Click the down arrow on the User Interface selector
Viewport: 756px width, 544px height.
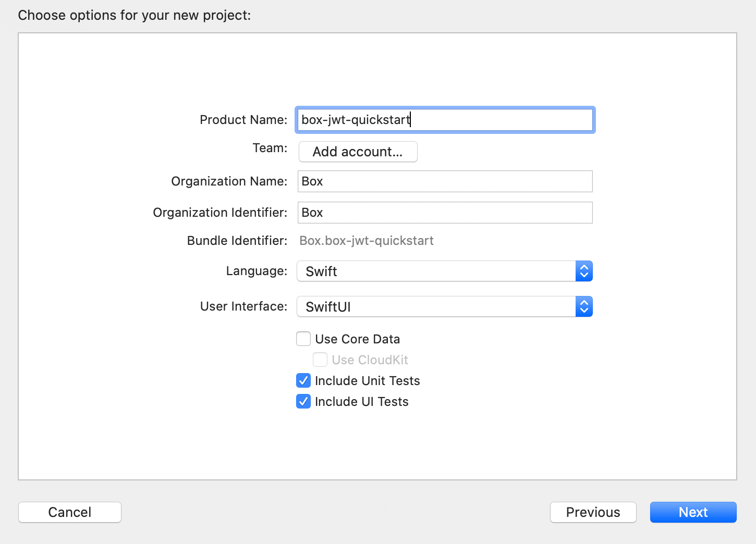(x=584, y=310)
